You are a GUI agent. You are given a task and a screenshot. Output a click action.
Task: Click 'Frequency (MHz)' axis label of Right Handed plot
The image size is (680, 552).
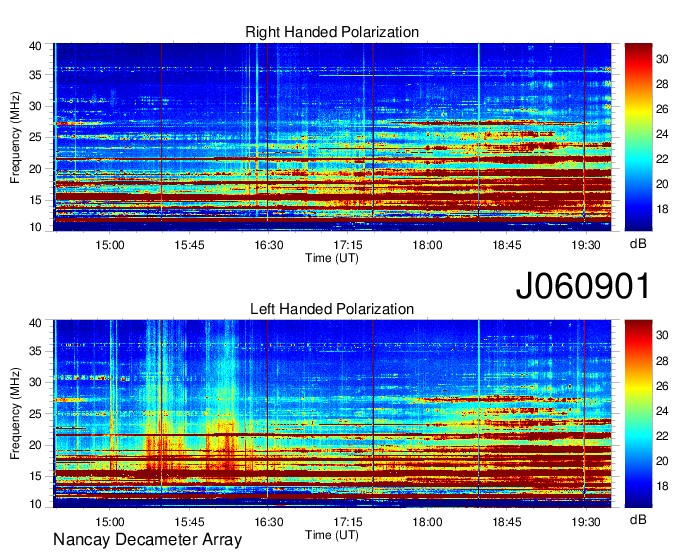pos(15,137)
